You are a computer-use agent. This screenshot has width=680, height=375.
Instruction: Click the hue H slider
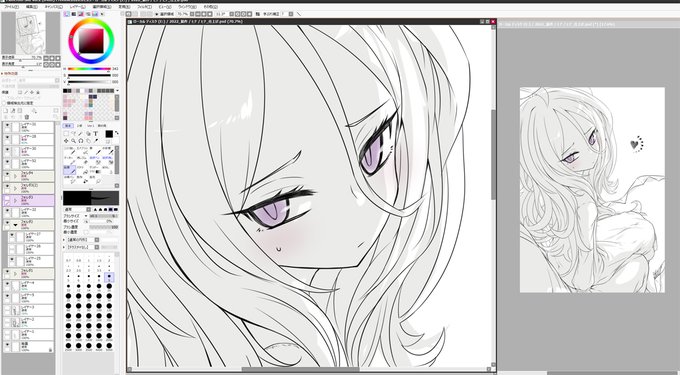coord(89,69)
